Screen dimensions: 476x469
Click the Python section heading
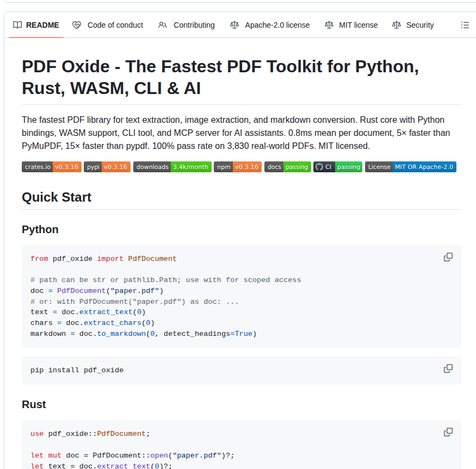40,230
